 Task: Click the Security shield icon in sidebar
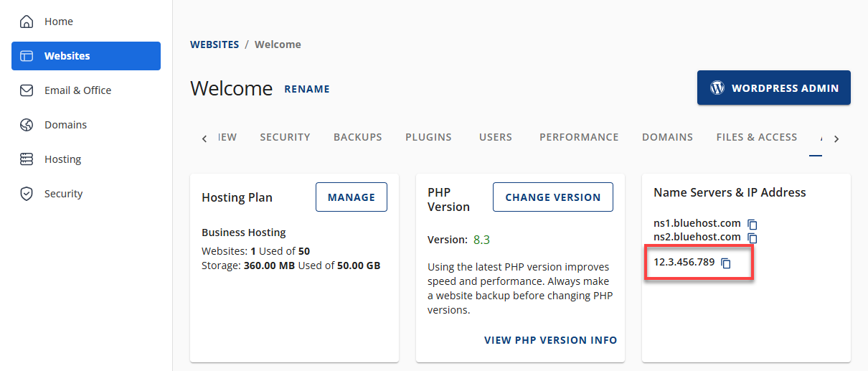(27, 194)
